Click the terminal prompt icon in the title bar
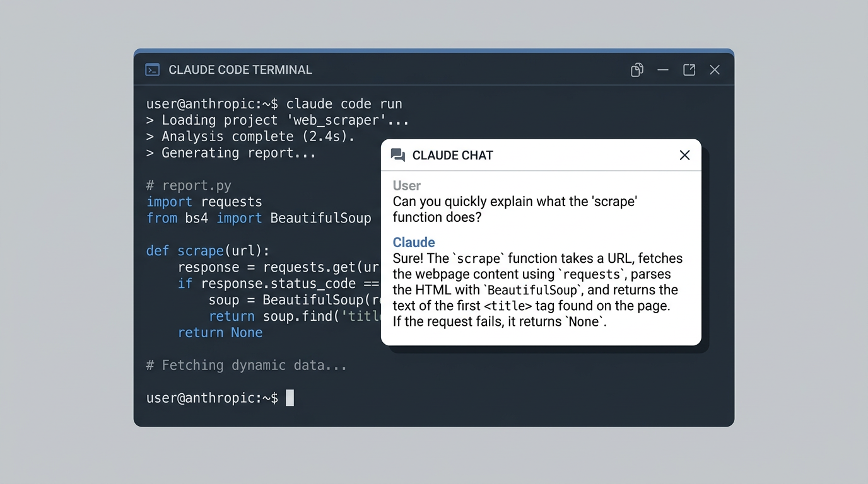Viewport: 868px width, 484px height. tap(152, 70)
